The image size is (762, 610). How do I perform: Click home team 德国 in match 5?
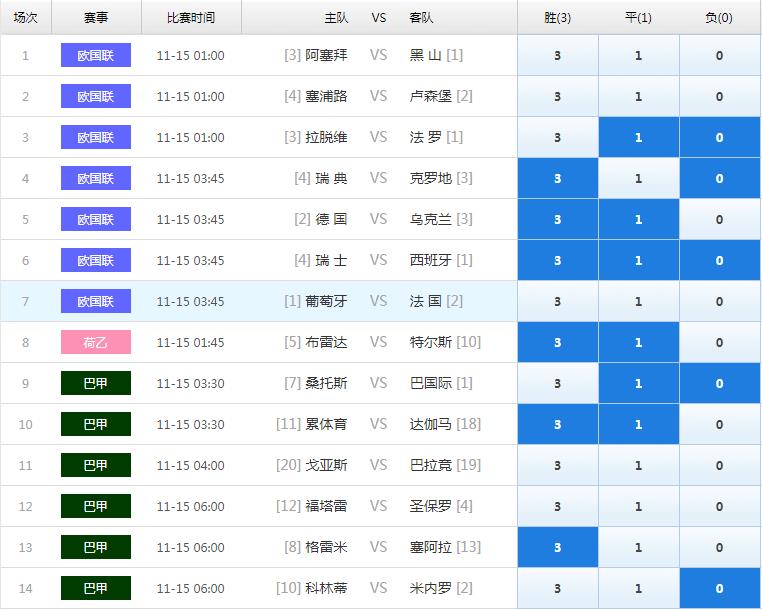(x=331, y=219)
